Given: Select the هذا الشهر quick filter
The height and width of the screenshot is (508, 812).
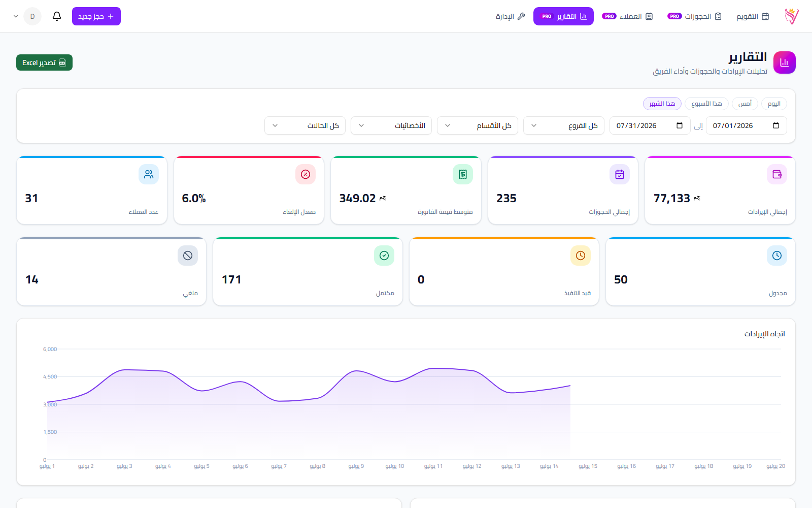Looking at the screenshot, I should pos(662,104).
